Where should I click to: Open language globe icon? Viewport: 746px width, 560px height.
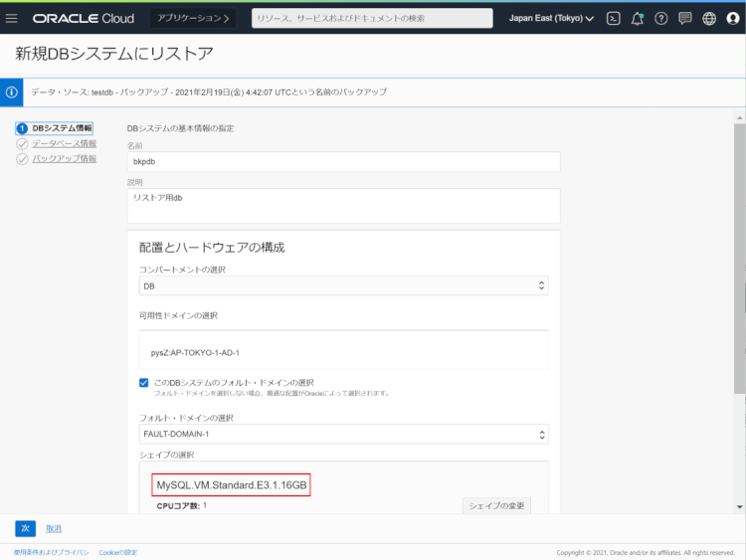coord(709,18)
